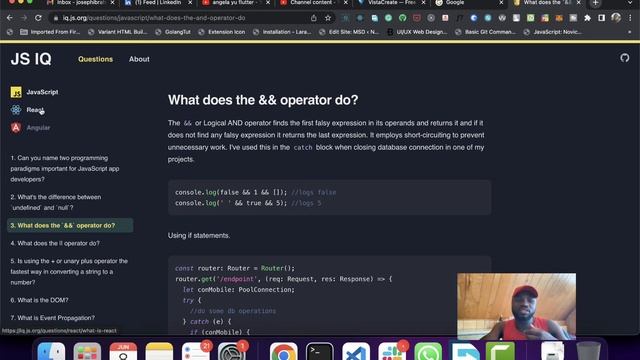Switch to the LinkedIn Feed tab
Screen dimensions: 640x360
point(158,3)
